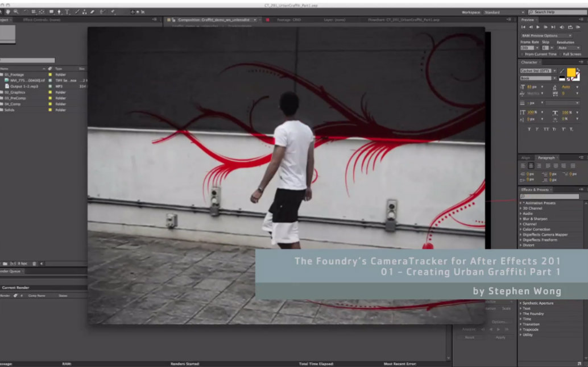Viewport: 588px width, 367px height.
Task: Select the Rotation tool
Action: pyautogui.click(x=26, y=11)
